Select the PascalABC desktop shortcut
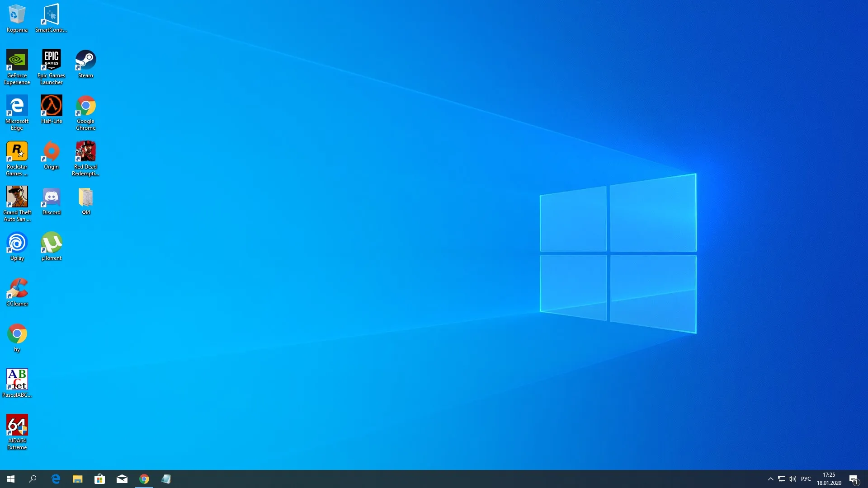The width and height of the screenshot is (868, 488). pos(17,383)
